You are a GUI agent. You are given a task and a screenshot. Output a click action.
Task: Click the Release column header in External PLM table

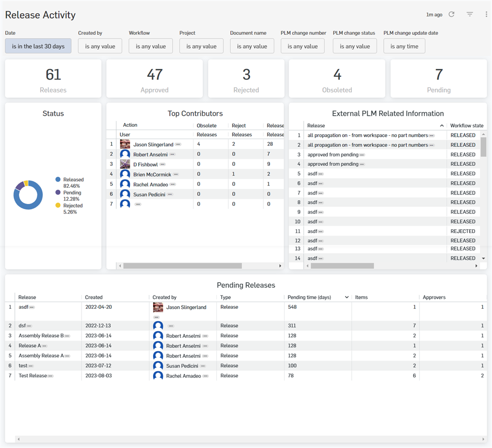tap(316, 126)
